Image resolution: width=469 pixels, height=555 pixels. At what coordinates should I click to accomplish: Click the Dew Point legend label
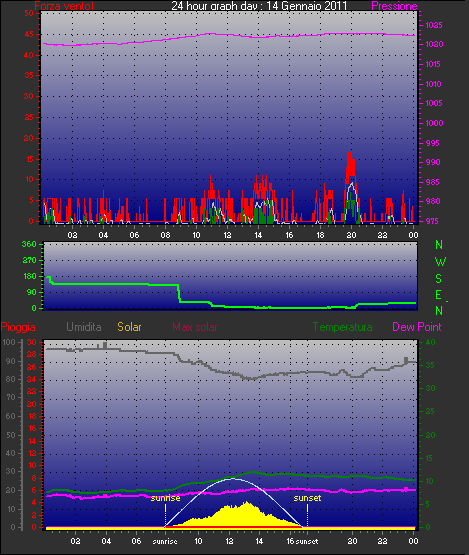tap(417, 327)
